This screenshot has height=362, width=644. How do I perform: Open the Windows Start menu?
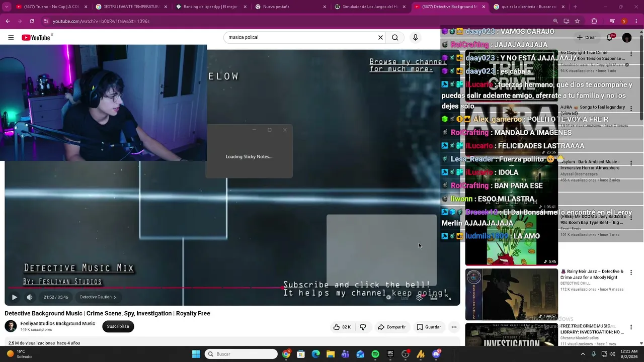(196, 354)
